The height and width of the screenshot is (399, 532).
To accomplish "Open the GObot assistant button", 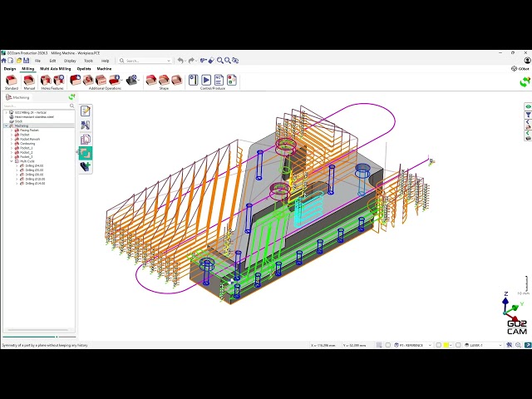I will [x=520, y=68].
